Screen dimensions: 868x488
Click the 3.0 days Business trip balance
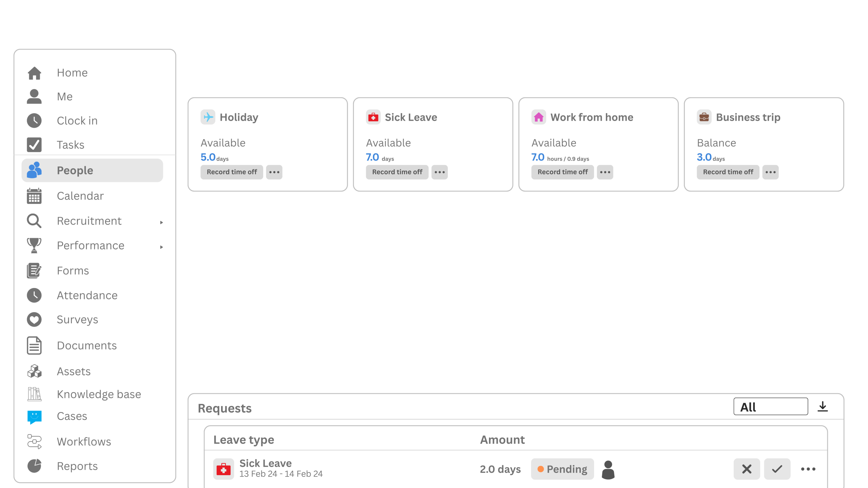tap(711, 158)
